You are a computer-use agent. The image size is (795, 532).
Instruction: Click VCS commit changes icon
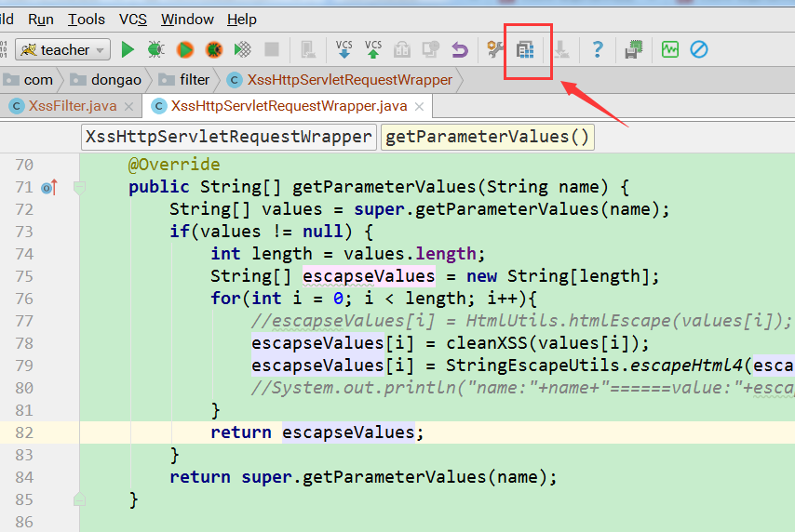point(373,49)
